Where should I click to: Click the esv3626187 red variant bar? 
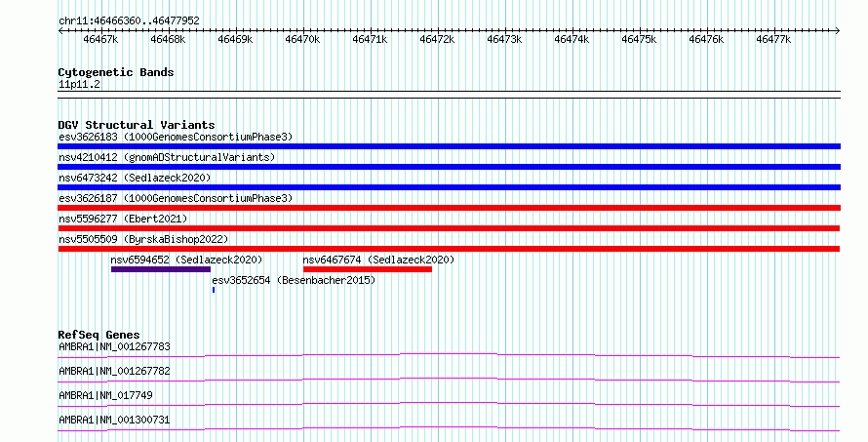(449, 208)
